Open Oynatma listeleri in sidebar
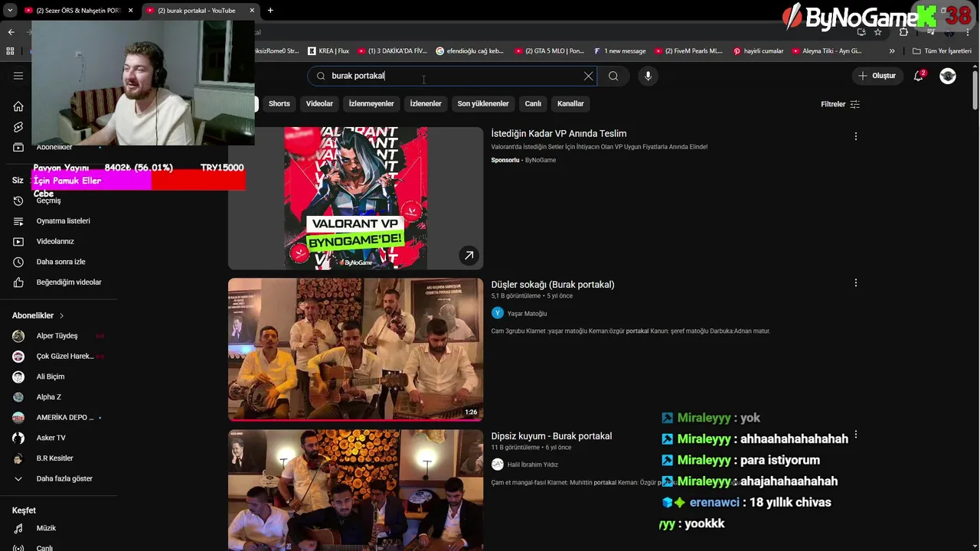 [61, 221]
